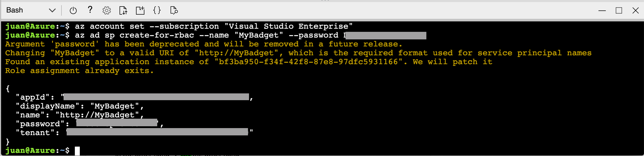Focus the blinking cursor at the last prompt

tap(77, 151)
